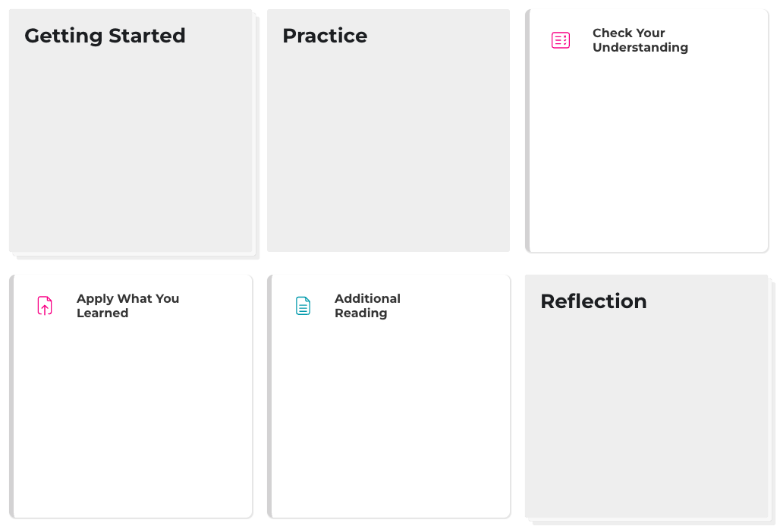Click the Apply What You Learned upload icon
Viewport: 780px width, 532px height.
pos(45,306)
